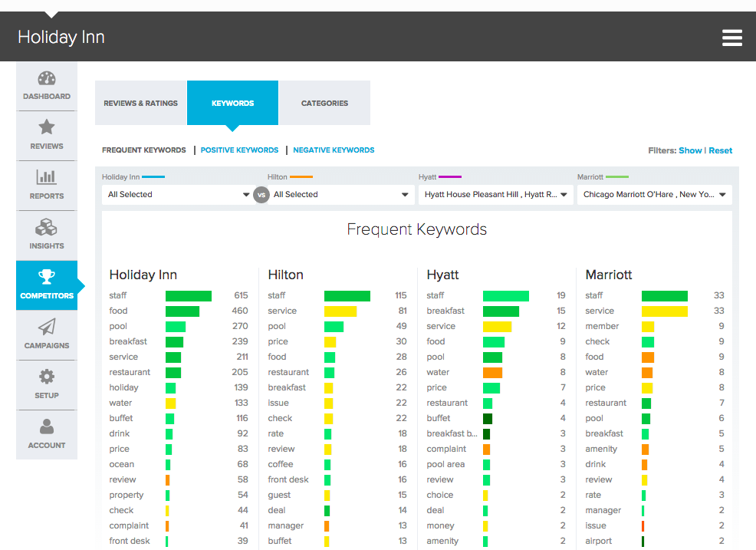
Task: Click 'member' keyword in Marriott list
Action: [602, 326]
